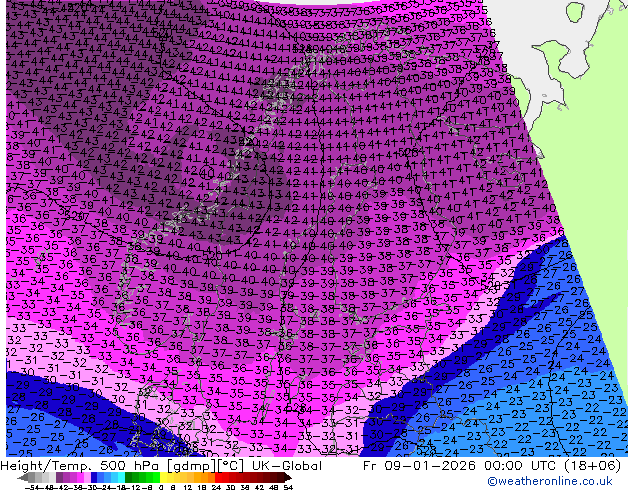Click the -54 legend scale label
Screen dimensions: 634x490
click(x=32, y=487)
